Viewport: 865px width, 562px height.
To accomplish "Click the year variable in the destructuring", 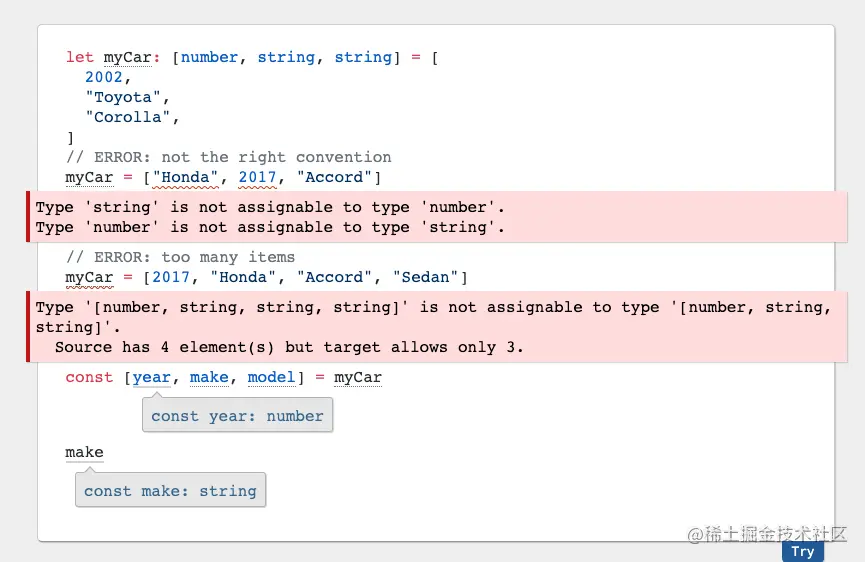I will (x=152, y=377).
